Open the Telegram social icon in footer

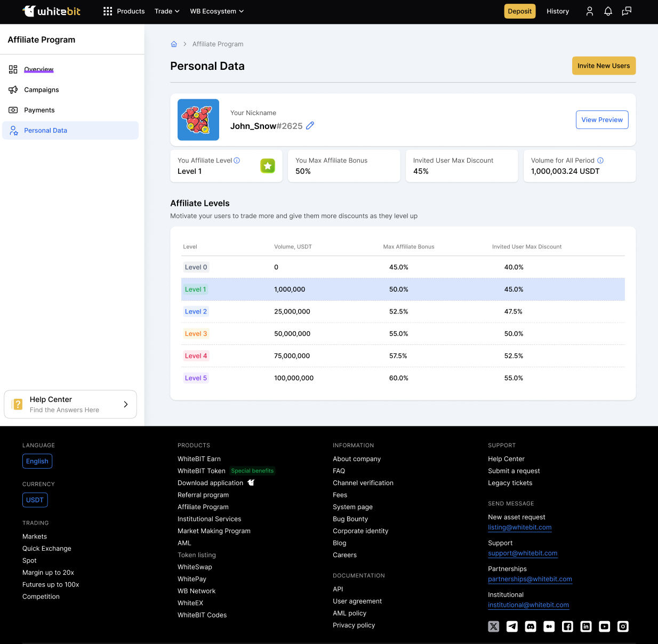click(512, 626)
